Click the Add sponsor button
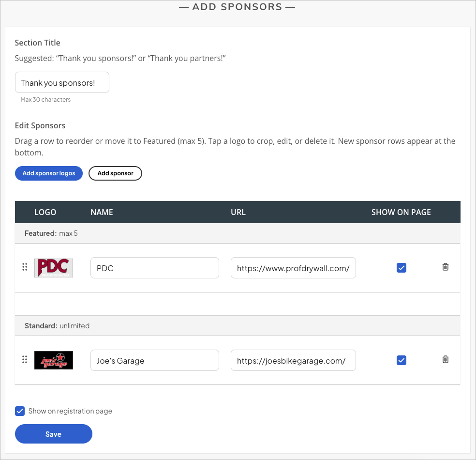 (115, 173)
